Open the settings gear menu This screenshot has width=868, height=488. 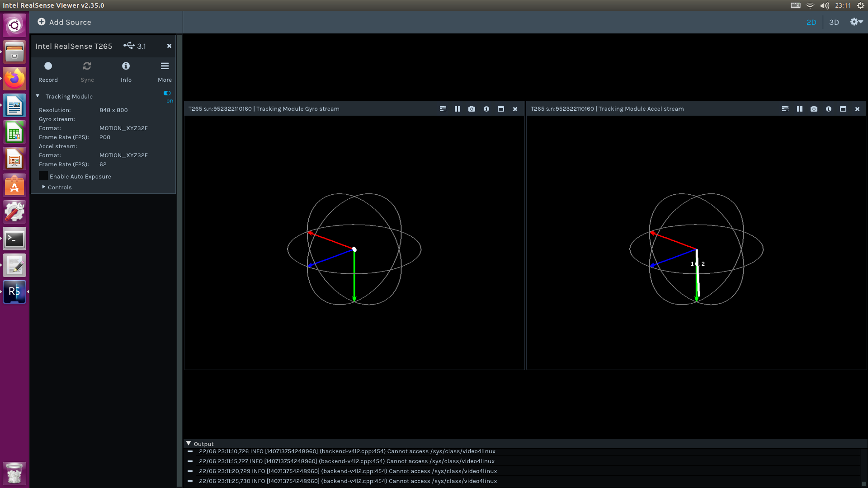click(855, 22)
